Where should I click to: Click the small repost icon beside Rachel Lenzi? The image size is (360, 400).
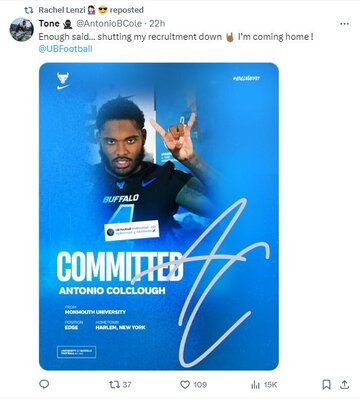click(x=29, y=10)
